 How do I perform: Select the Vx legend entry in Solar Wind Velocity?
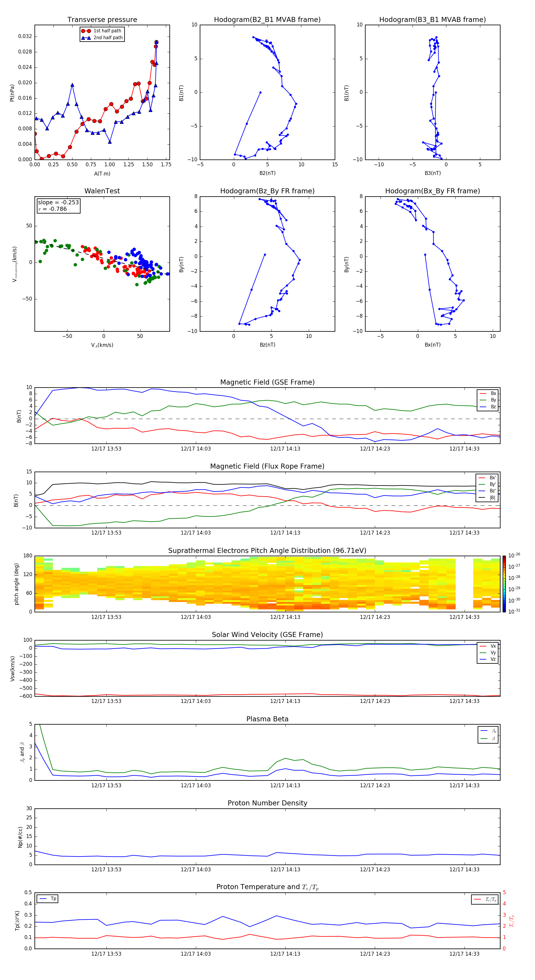tap(488, 646)
